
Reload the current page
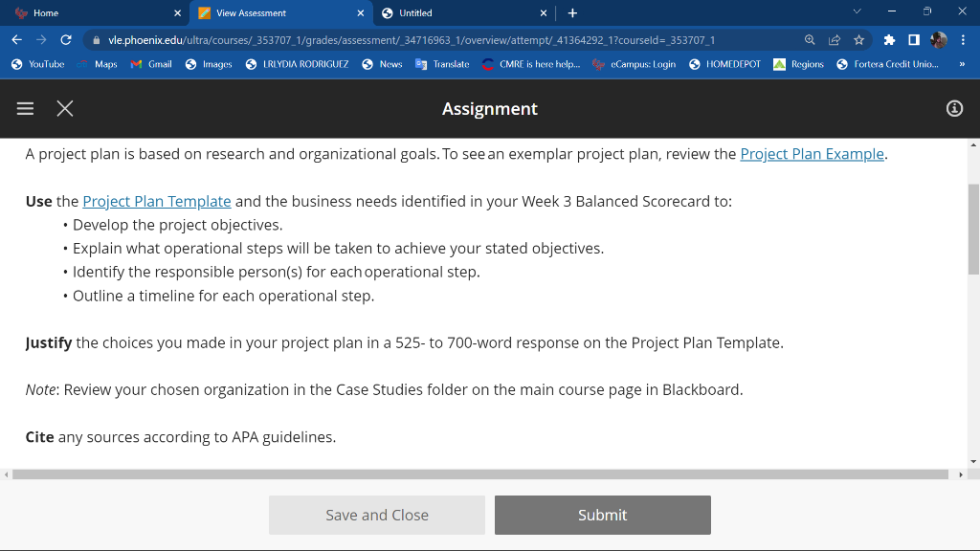pyautogui.click(x=66, y=40)
